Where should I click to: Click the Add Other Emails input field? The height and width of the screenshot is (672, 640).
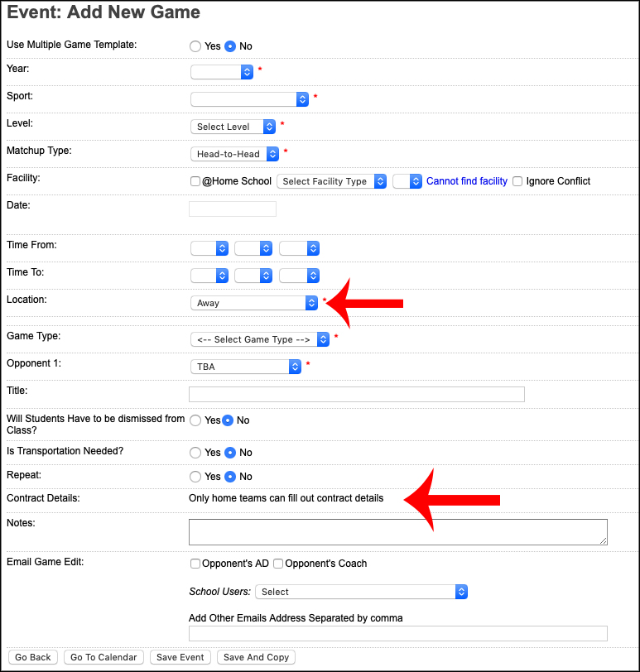point(397,633)
